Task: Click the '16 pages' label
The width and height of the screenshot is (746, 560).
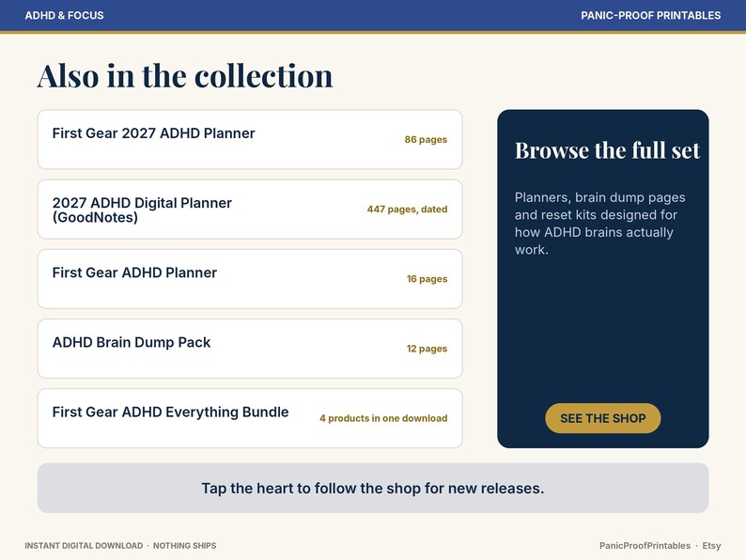Action: pos(427,279)
